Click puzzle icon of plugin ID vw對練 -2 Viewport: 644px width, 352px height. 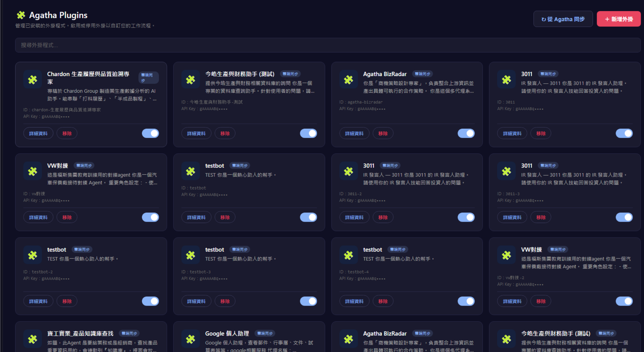tap(506, 255)
